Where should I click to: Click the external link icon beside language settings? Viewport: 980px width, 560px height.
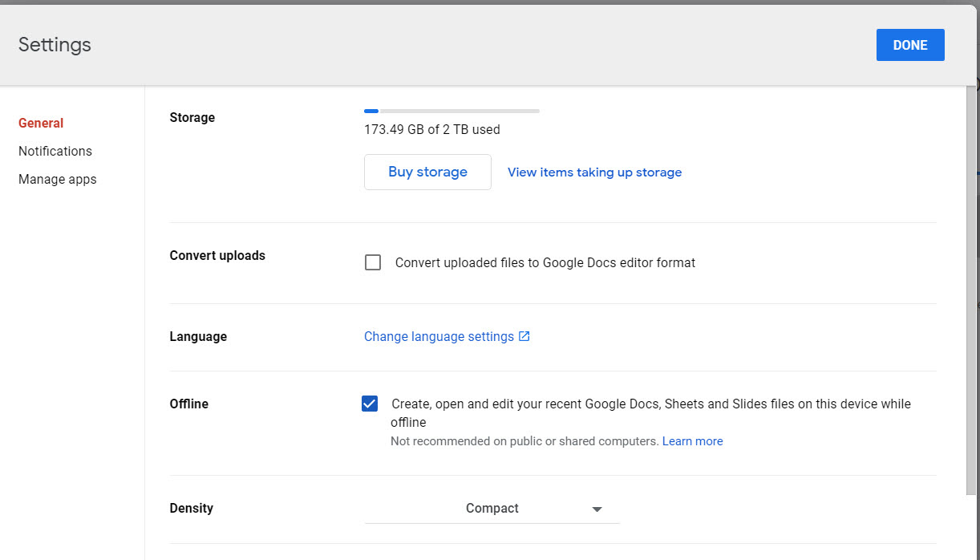coord(524,336)
